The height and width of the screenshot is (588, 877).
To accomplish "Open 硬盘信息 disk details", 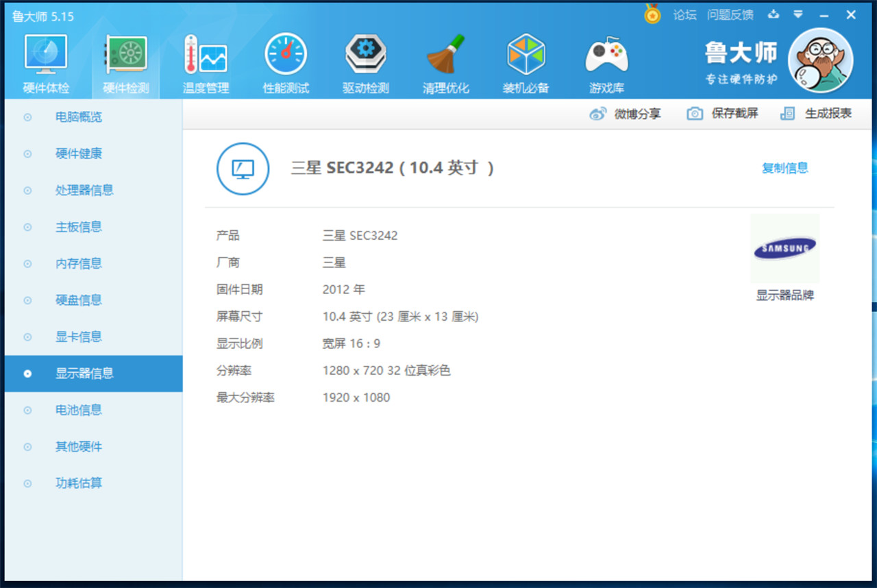I will coord(93,300).
